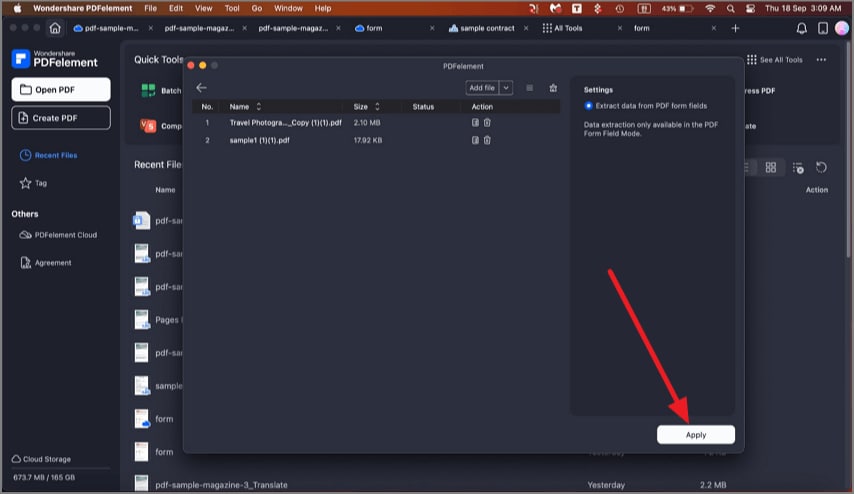854x494 pixels.
Task: Select the Travel Photogra..._Copy (1)(1).pdf row
Action: (376, 123)
